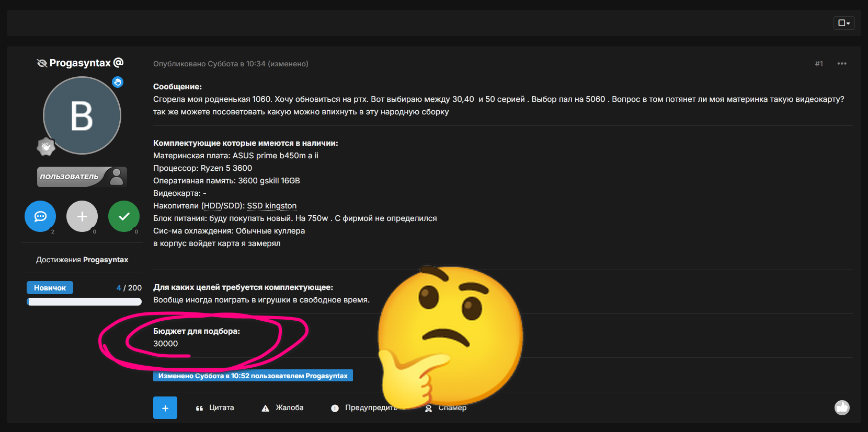
Task: Click the #1 post number link
Action: pyautogui.click(x=819, y=64)
